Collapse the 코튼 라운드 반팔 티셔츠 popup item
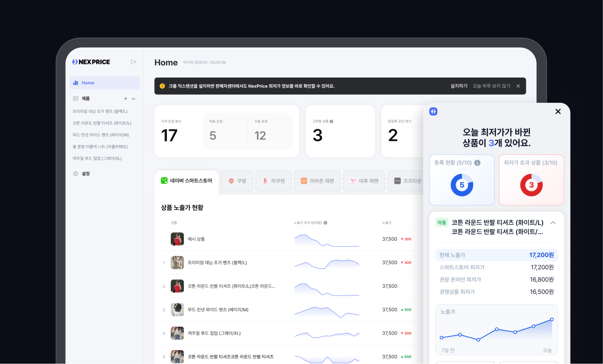Image resolution: width=603 pixels, height=364 pixels. pos(553,223)
